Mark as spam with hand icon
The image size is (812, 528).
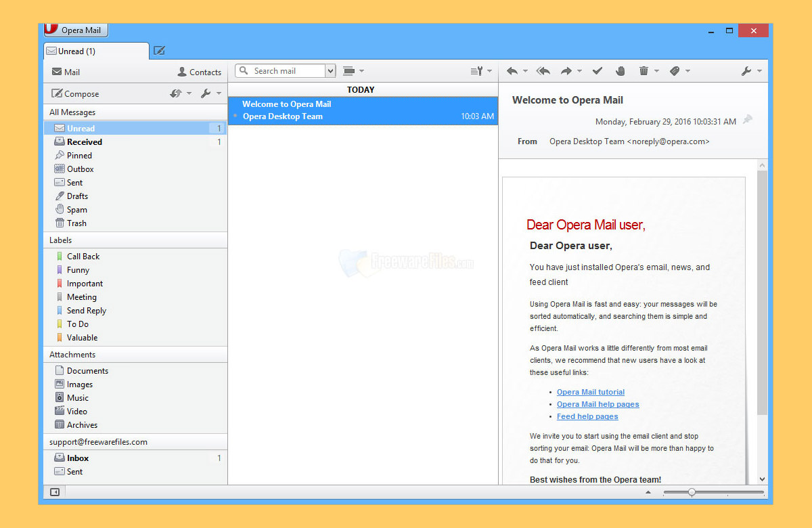click(x=620, y=71)
